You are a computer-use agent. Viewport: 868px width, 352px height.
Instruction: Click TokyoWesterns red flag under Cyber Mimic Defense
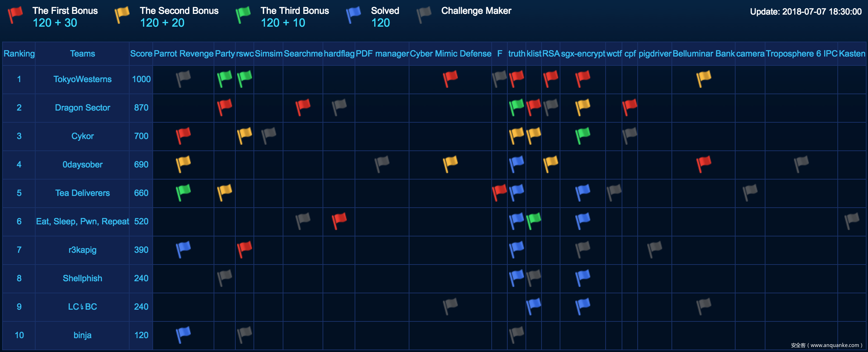[450, 79]
